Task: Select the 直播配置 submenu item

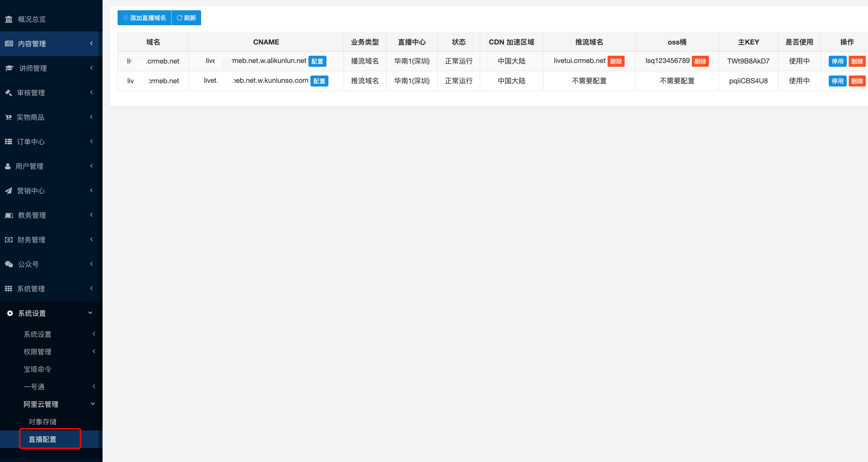Action: (51, 439)
